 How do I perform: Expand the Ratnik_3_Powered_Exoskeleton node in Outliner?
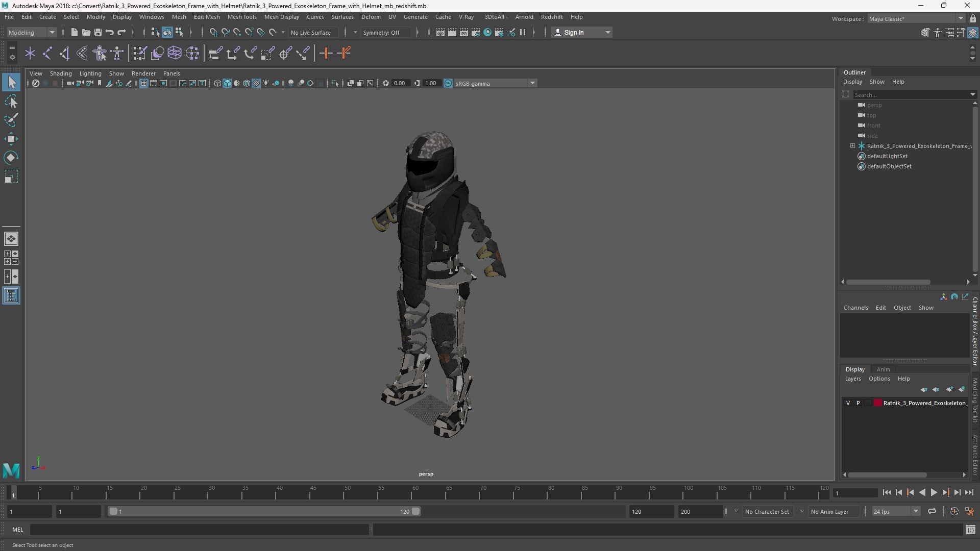click(x=852, y=146)
